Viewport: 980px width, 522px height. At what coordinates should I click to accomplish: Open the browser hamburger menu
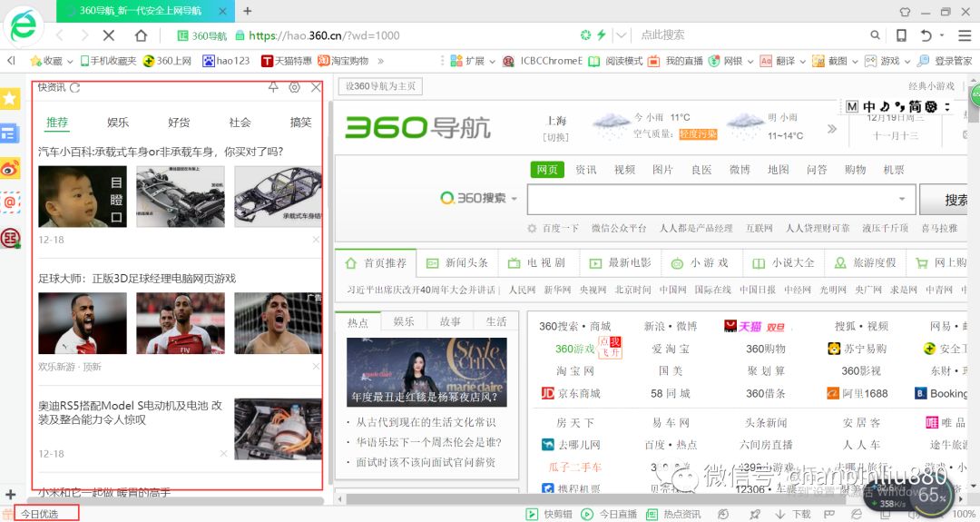click(x=965, y=35)
